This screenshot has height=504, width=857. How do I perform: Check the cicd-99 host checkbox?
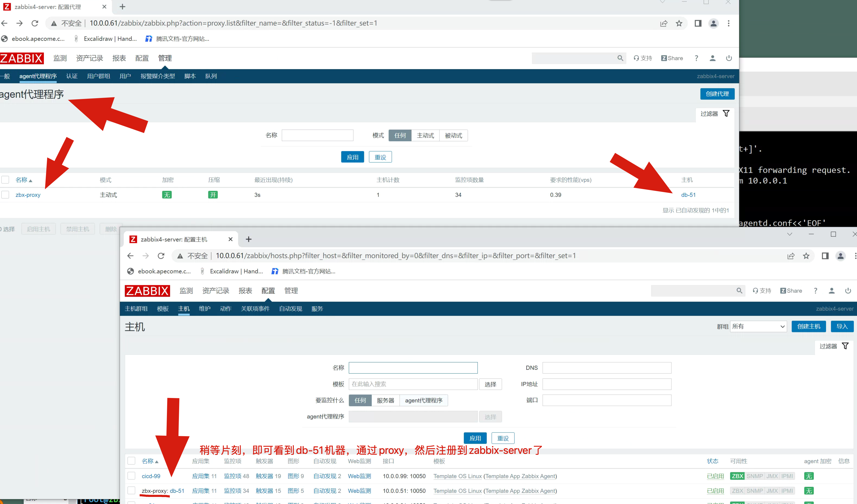tap(131, 476)
